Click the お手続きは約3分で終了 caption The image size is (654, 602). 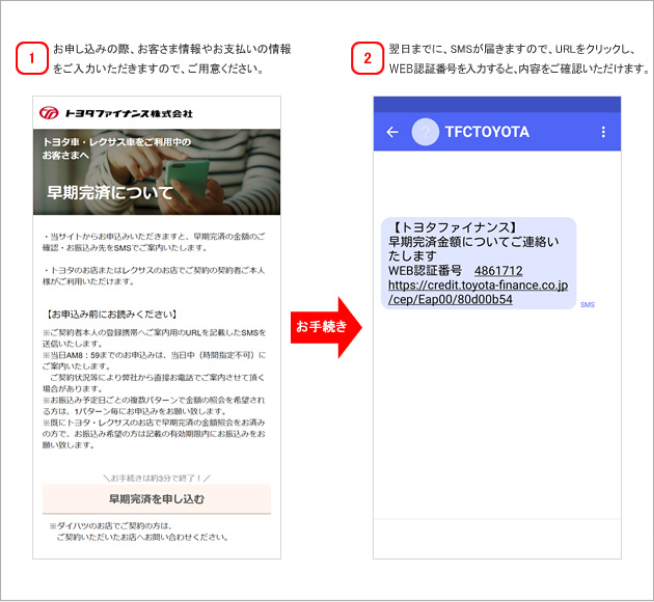coord(156,478)
